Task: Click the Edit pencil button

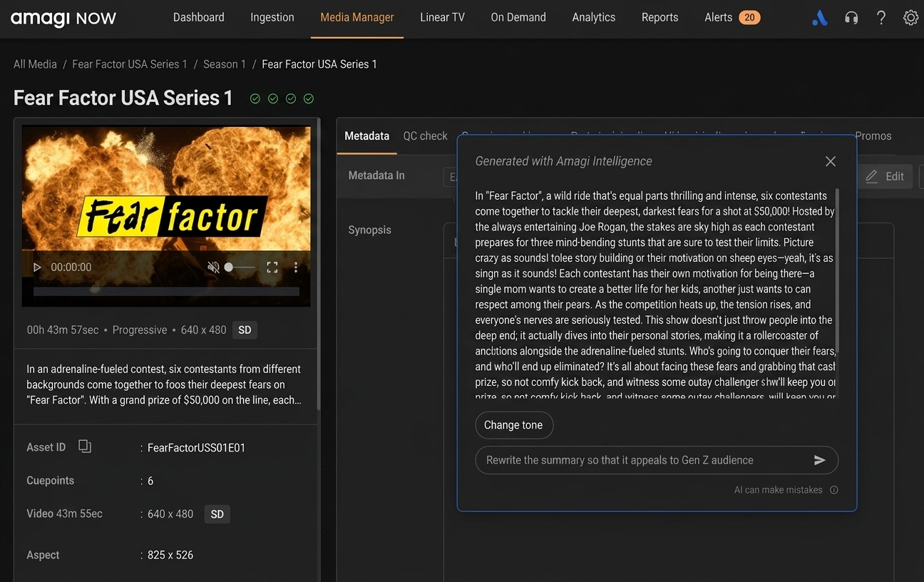Action: [885, 176]
